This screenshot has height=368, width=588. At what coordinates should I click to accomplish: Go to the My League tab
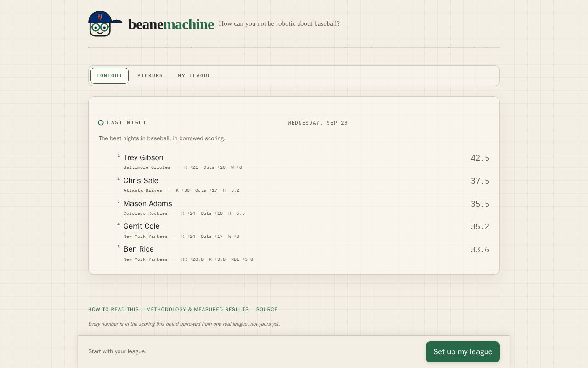pos(194,75)
